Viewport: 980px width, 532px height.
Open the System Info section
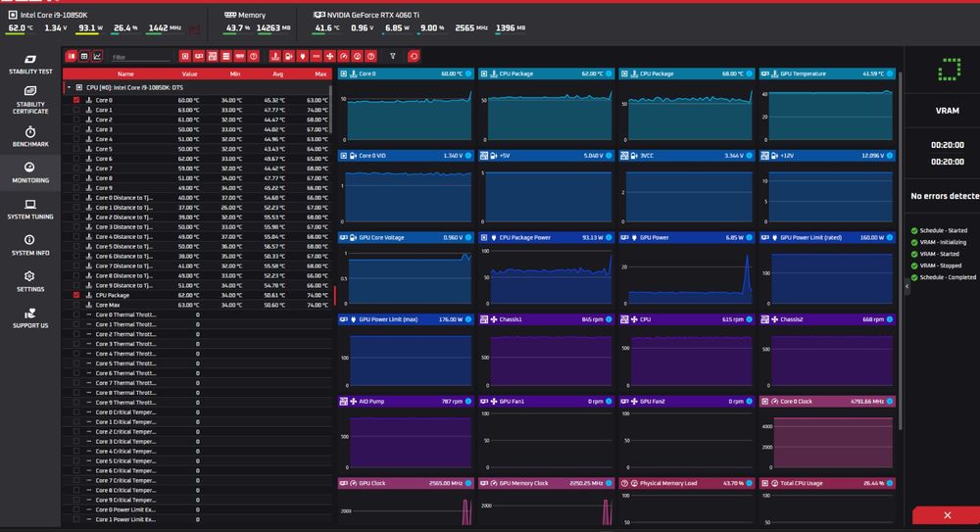click(30, 246)
